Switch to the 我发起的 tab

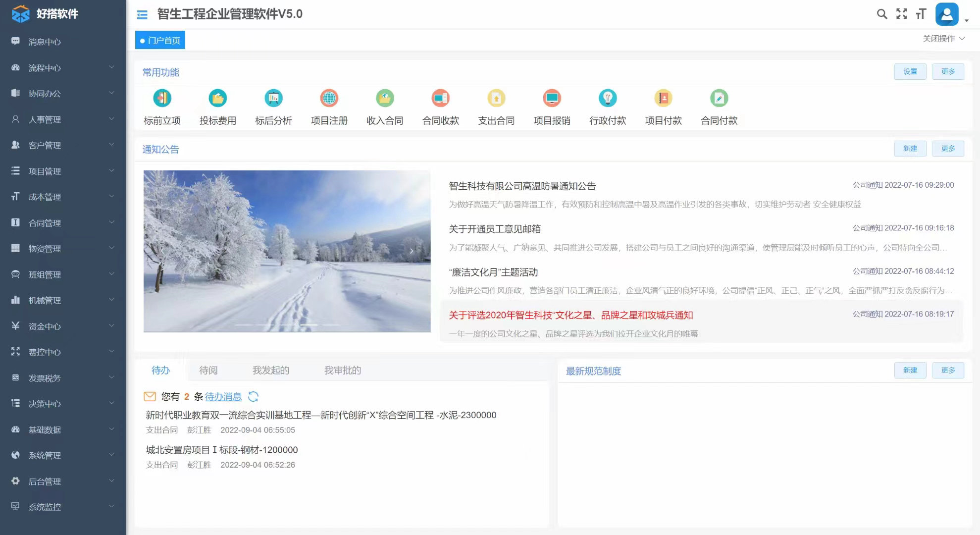coord(271,370)
